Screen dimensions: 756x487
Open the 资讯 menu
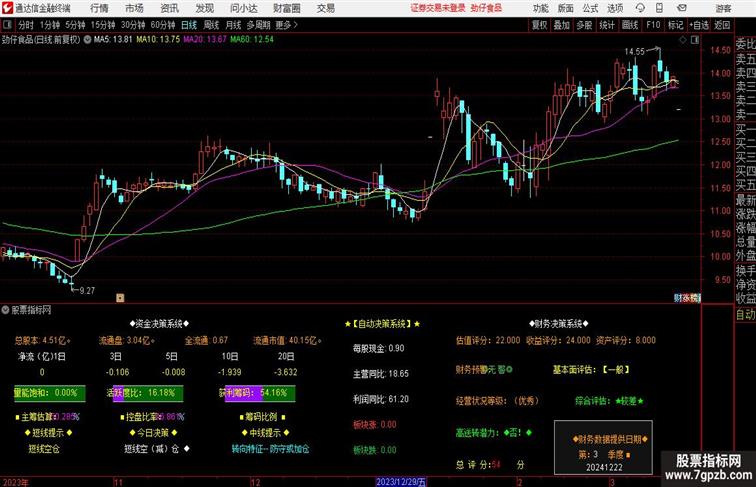(x=169, y=8)
